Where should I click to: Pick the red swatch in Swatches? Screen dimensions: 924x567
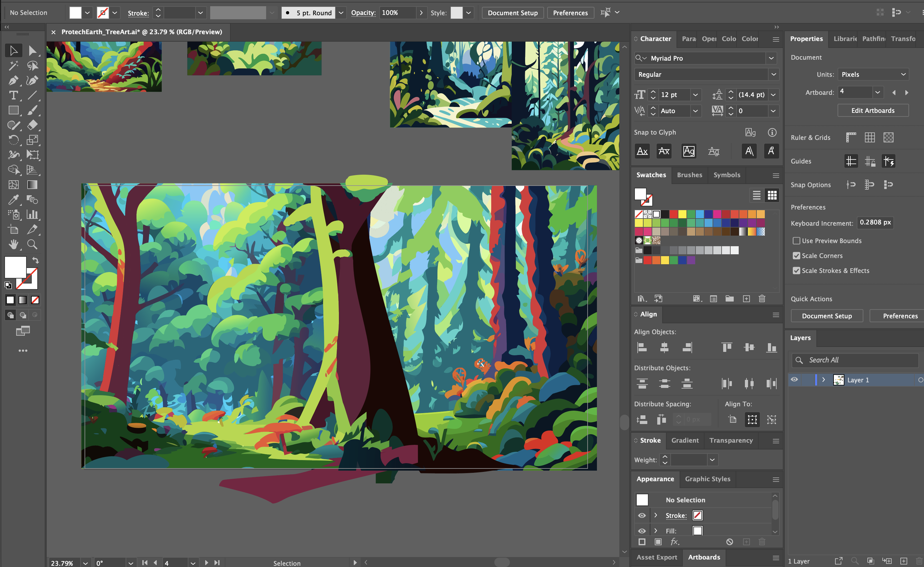click(673, 214)
